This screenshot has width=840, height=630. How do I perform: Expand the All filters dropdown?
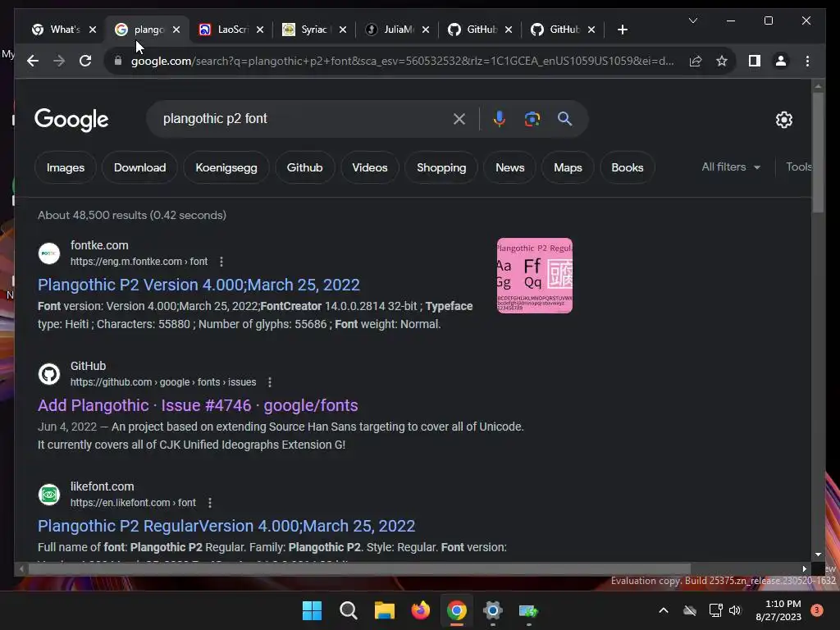click(731, 167)
